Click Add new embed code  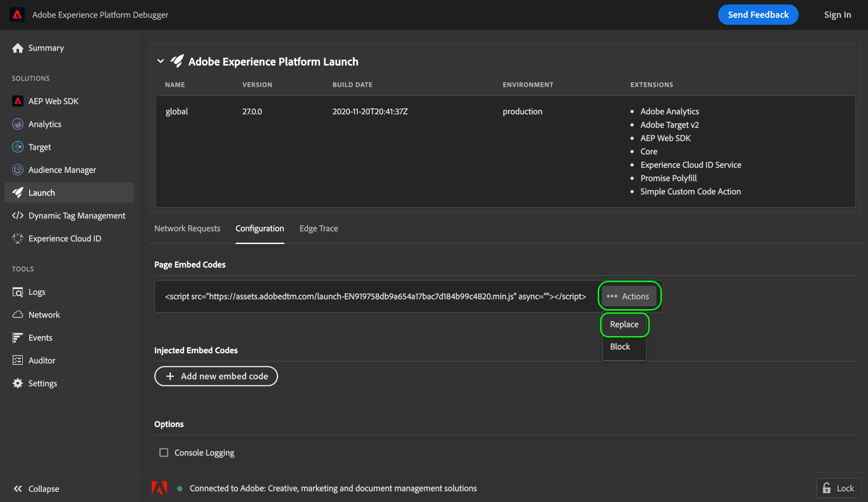pos(216,376)
